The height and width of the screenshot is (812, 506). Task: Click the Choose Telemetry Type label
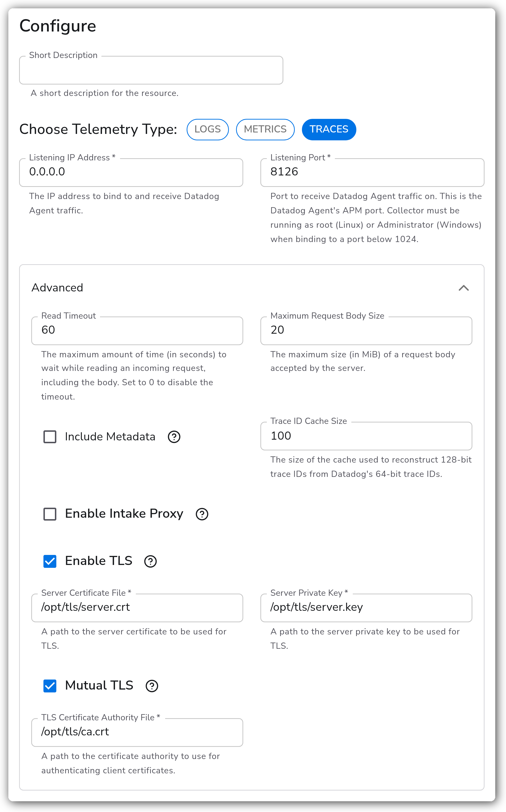point(98,129)
